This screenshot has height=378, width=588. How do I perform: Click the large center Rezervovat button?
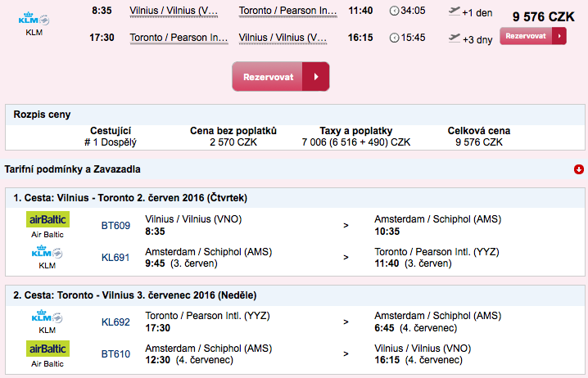281,77
